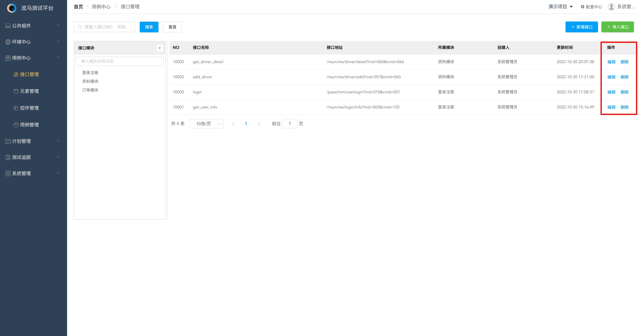644x336 pixels.
Task: Open 元素管理 in the sidebar
Action: pyautogui.click(x=29, y=91)
